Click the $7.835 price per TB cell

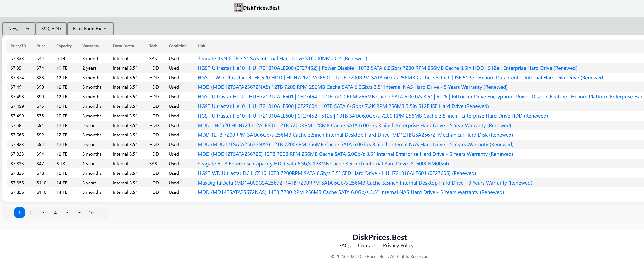point(17,173)
